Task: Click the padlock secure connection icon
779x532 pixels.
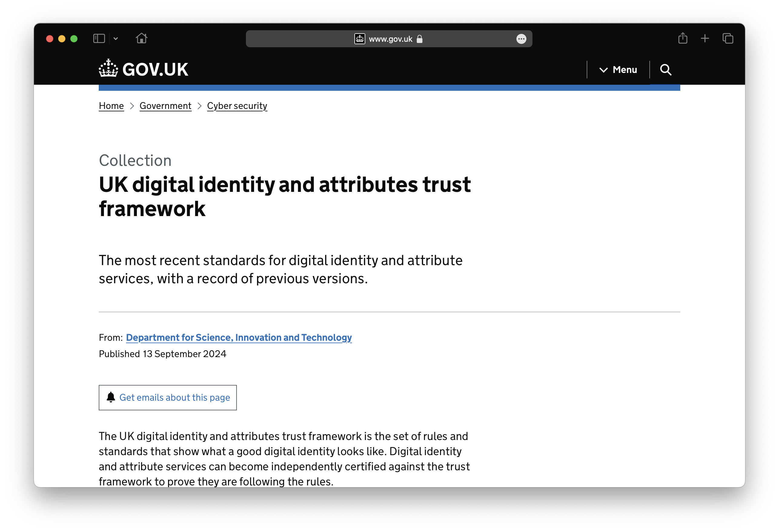Action: point(419,39)
